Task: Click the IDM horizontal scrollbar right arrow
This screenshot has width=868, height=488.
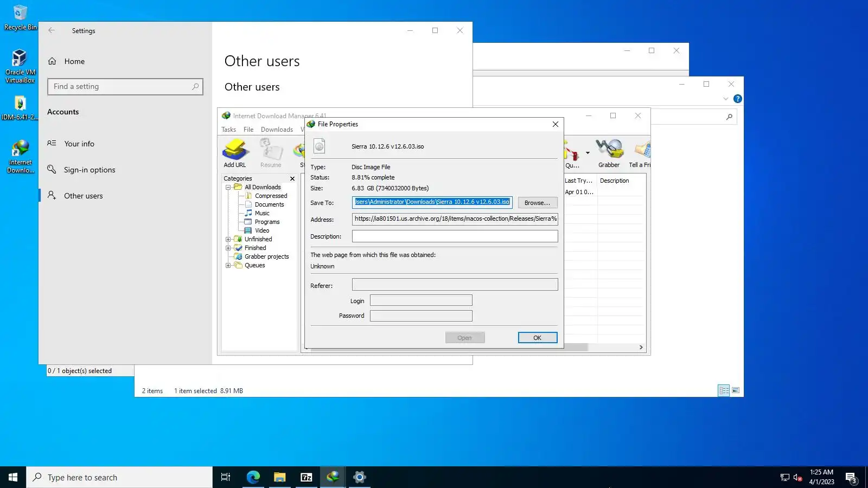Action: [x=641, y=347]
